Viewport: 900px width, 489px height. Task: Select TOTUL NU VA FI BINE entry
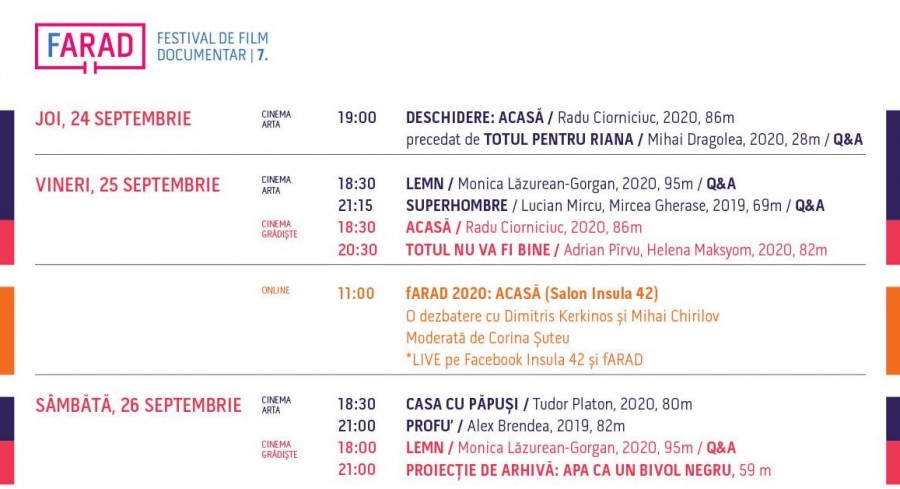(616, 250)
